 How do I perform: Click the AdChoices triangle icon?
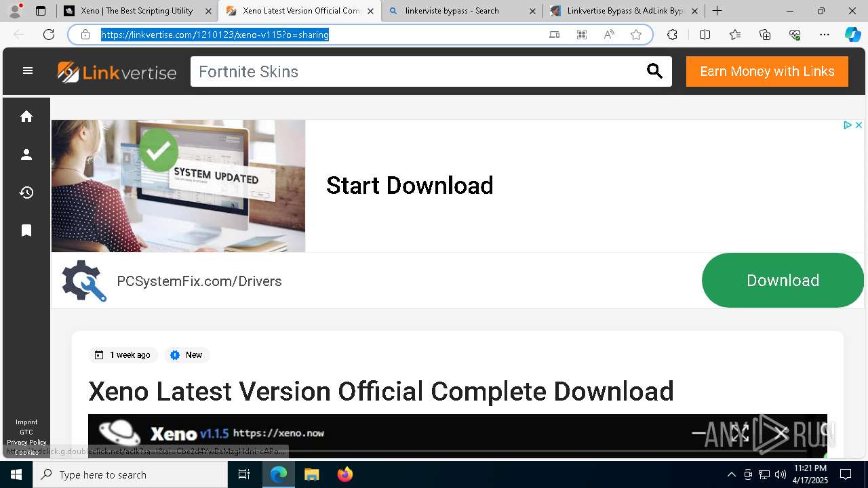pyautogui.click(x=848, y=125)
